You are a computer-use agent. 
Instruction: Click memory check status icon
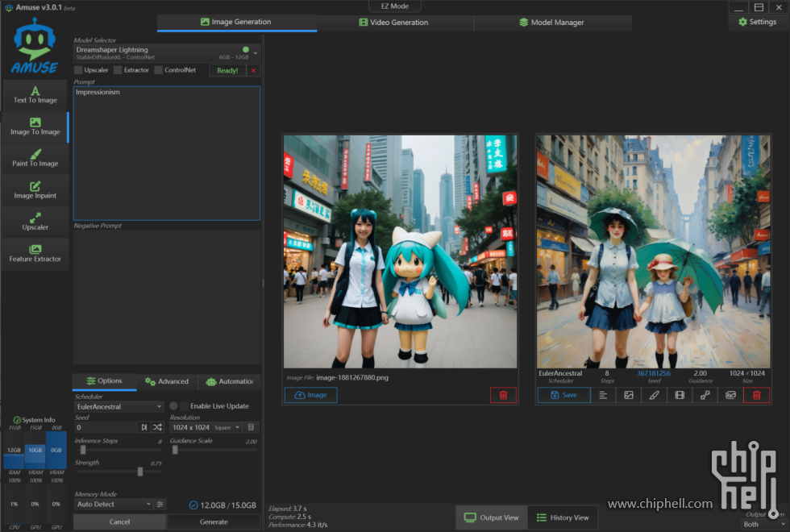(x=193, y=505)
